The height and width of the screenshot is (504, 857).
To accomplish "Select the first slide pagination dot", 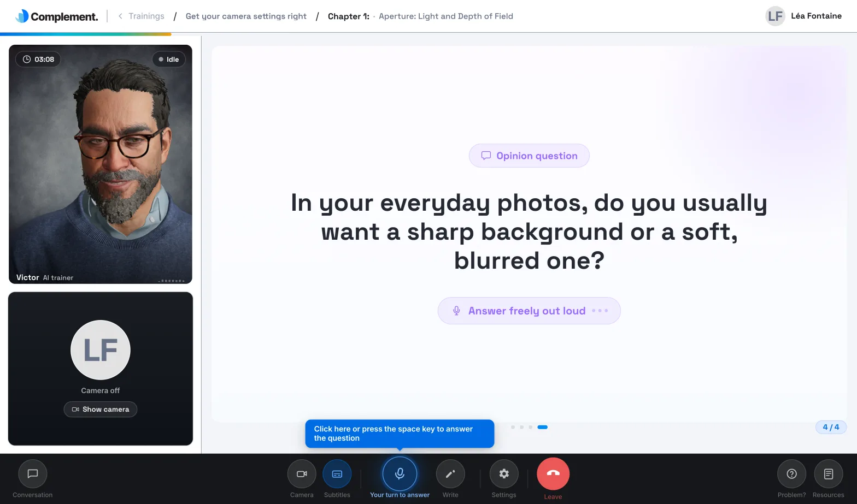I will 513,427.
